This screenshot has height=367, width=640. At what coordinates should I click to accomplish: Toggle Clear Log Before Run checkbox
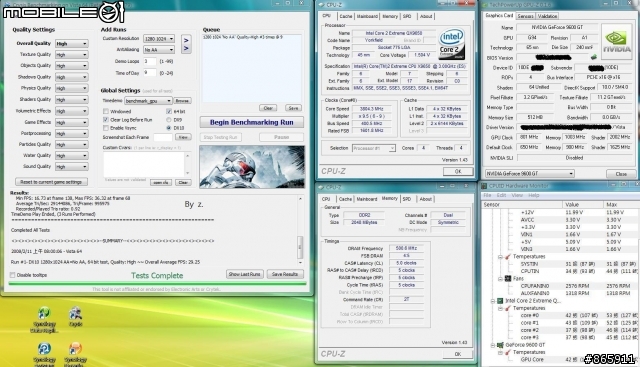pyautogui.click(x=106, y=120)
